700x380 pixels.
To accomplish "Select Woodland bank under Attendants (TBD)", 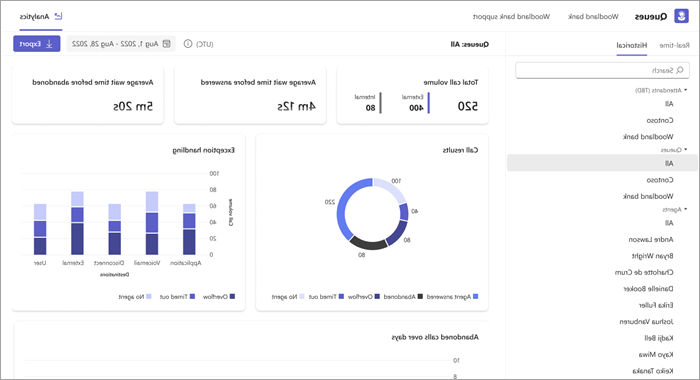I will pos(648,137).
